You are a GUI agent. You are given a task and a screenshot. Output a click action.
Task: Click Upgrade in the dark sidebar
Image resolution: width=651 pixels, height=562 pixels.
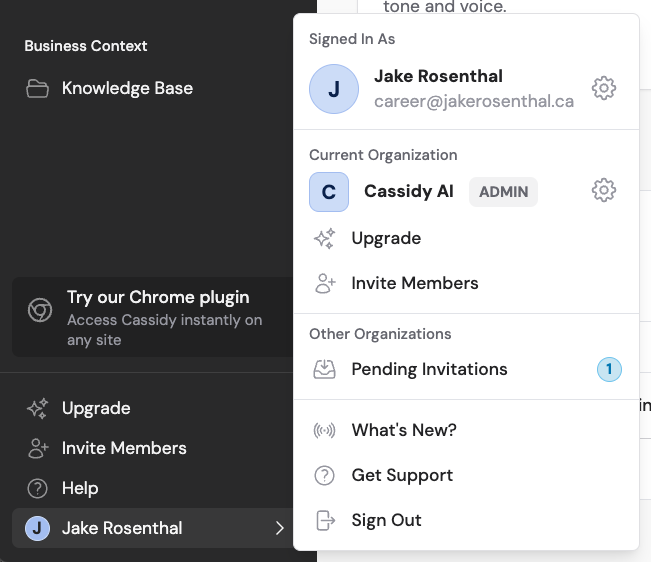[153, 408]
